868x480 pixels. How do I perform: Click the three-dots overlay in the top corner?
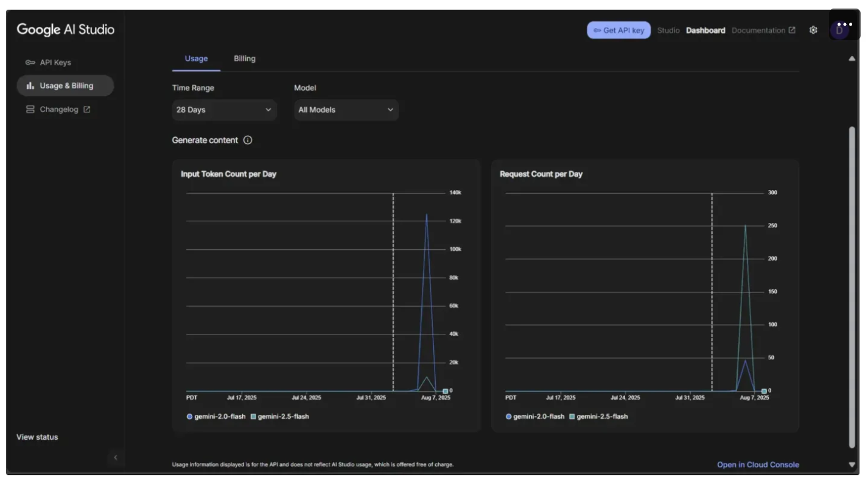click(845, 24)
